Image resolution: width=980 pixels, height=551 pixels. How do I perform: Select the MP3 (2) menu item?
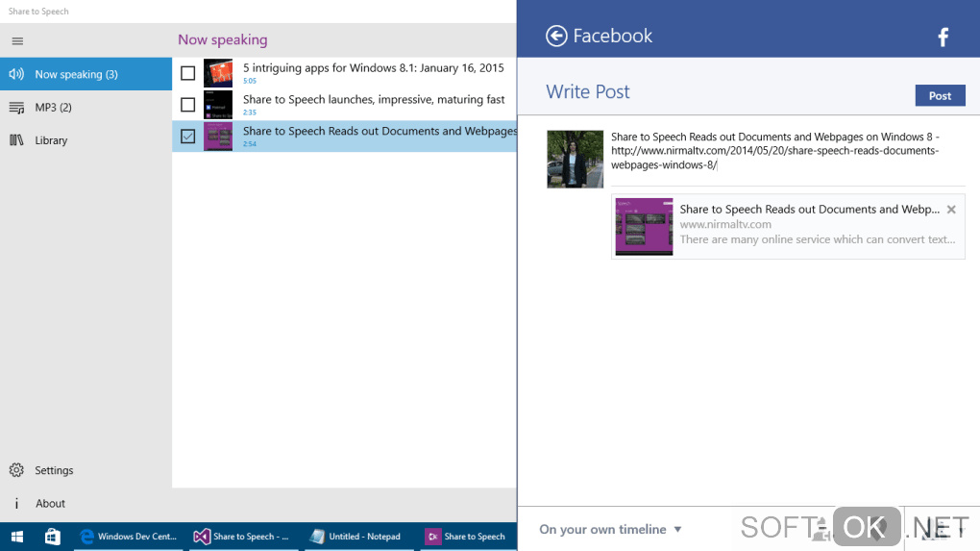pyautogui.click(x=86, y=108)
